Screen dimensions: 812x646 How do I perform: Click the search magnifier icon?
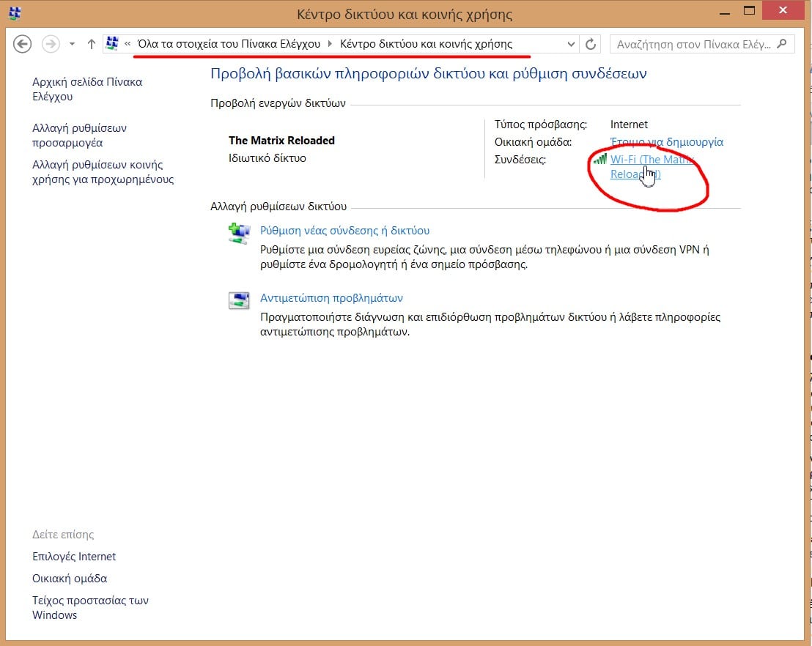point(783,44)
